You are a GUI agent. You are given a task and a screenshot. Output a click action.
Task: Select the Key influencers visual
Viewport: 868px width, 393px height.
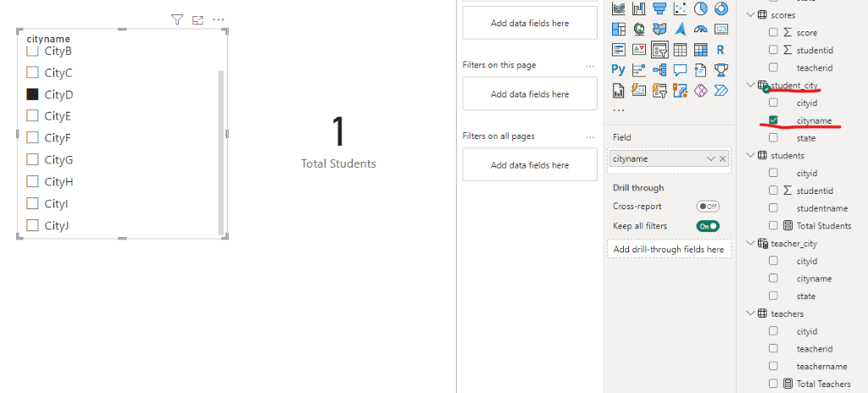(639, 69)
